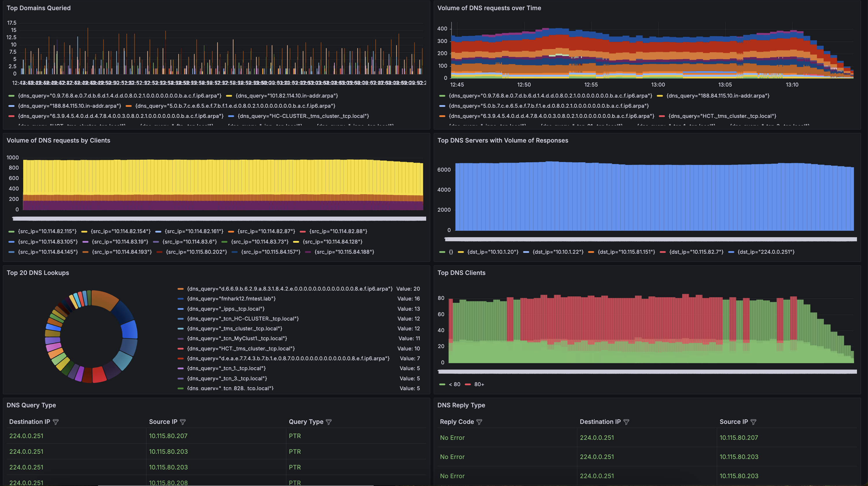The height and width of the screenshot is (486, 868).
Task: Open the Top 20 DNS Lookups panel title menu
Action: (x=38, y=273)
